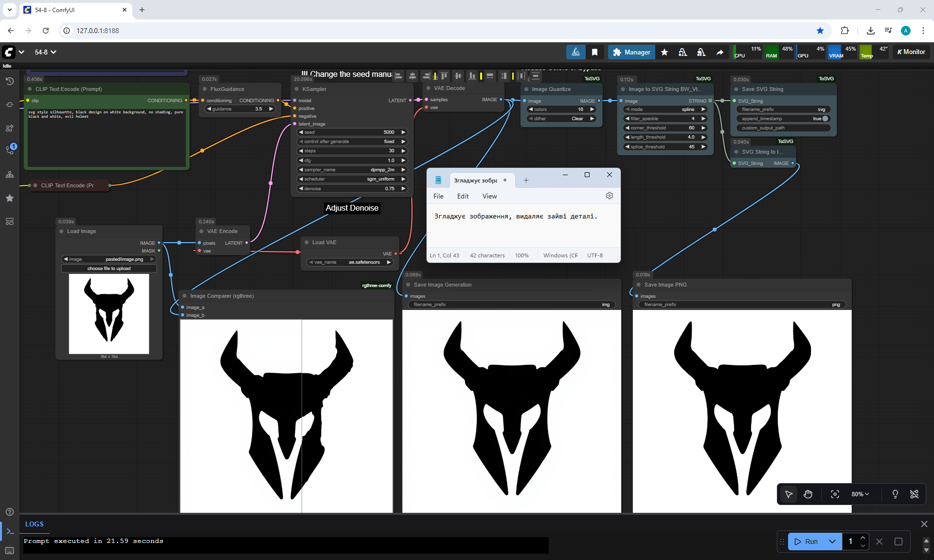Image resolution: width=934 pixels, height=560 pixels.
Task: Click the bookmark icon in top bar
Action: (594, 52)
